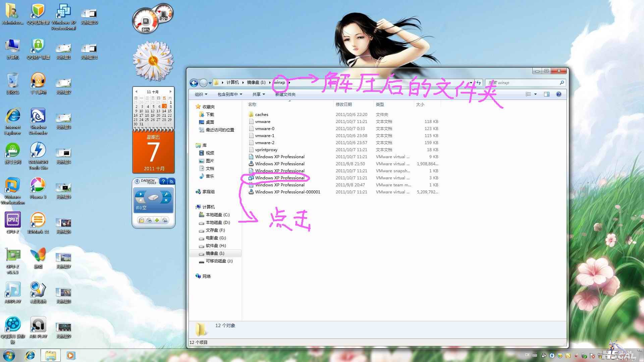Launch VMware Workstation desktop icon
This screenshot has width=644, height=362.
coord(13,191)
